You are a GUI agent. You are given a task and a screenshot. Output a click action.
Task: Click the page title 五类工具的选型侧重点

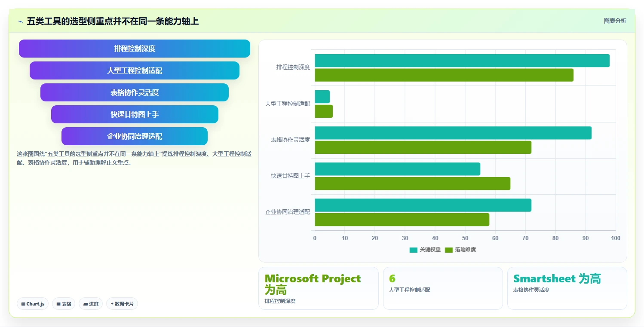click(113, 21)
